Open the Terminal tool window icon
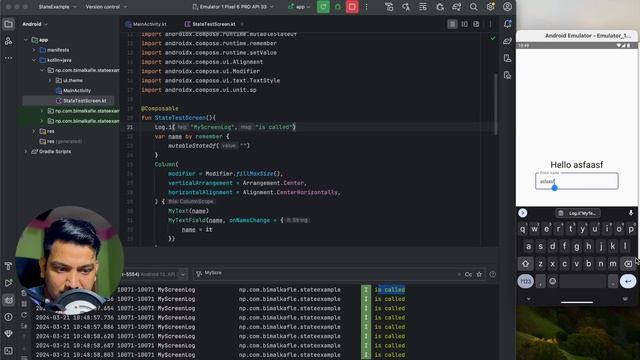The width and height of the screenshot is (640, 360). click(8, 351)
